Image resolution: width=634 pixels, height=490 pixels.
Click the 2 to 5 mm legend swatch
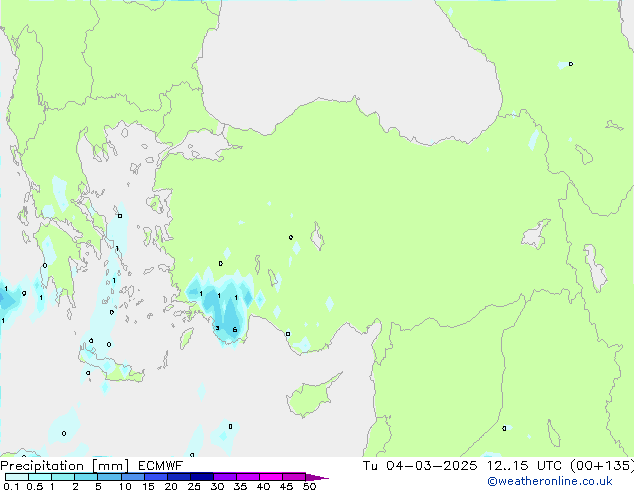(86, 477)
